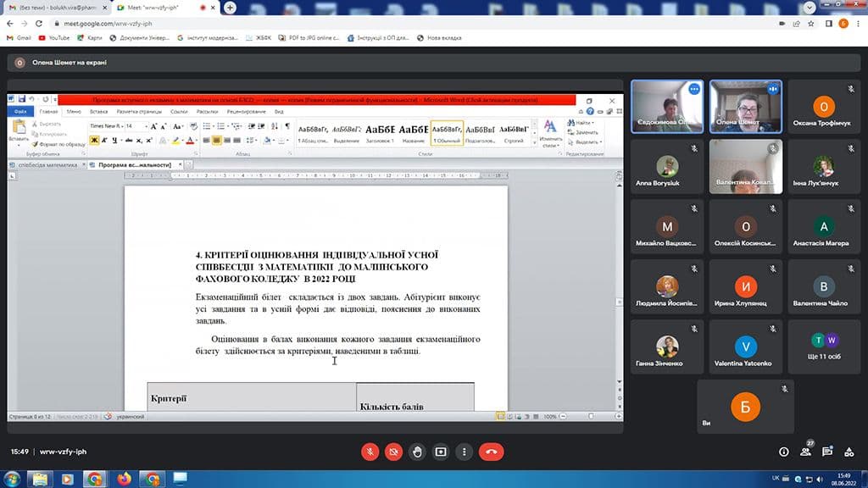The width and height of the screenshot is (868, 488).
Task: Switch to the Разметка страницы ribbon tab
Action: pos(139,112)
